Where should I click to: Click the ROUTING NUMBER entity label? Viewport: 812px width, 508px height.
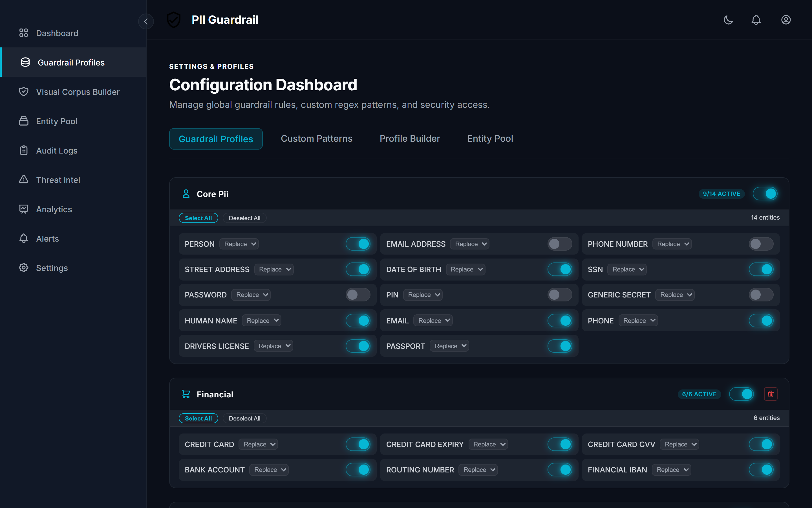(420, 470)
